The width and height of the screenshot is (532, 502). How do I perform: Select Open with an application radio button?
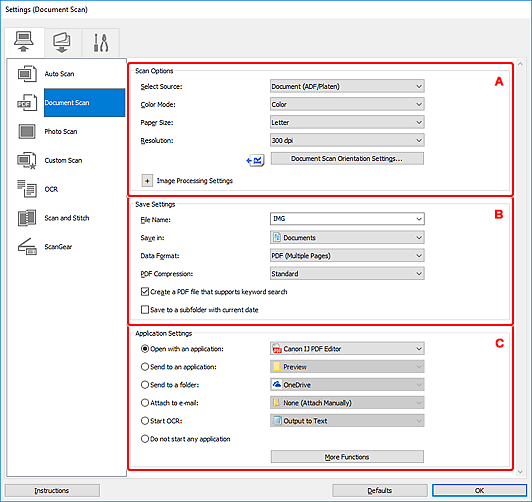pos(145,349)
